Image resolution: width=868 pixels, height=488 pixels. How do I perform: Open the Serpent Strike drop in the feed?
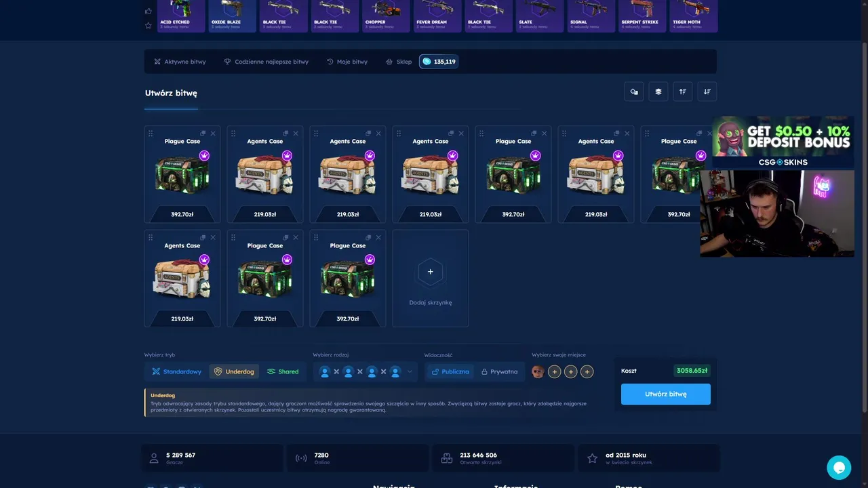(642, 16)
